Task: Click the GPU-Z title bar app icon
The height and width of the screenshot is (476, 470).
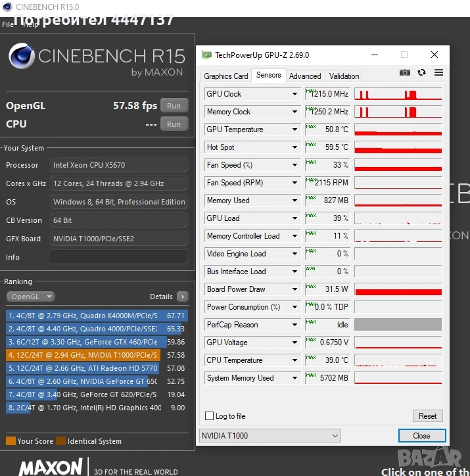Action: [x=206, y=55]
